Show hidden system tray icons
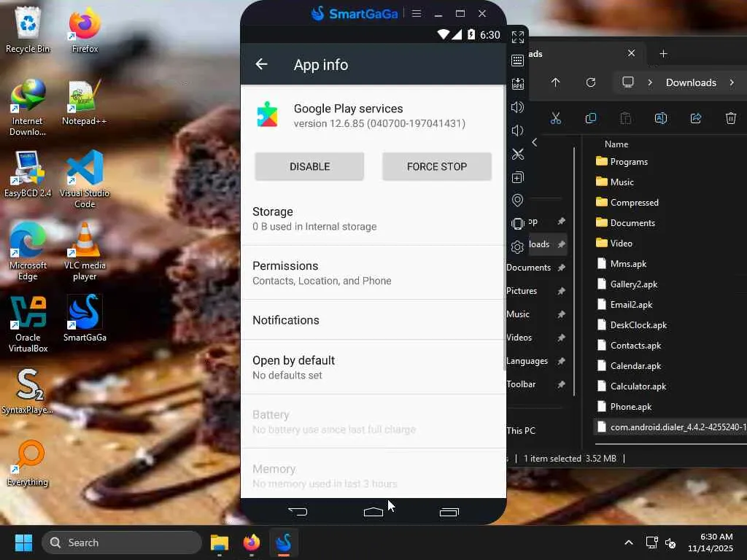The image size is (747, 560). click(629, 542)
